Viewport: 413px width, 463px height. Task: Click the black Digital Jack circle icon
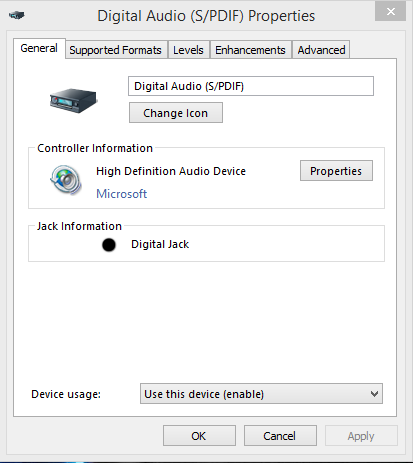109,245
